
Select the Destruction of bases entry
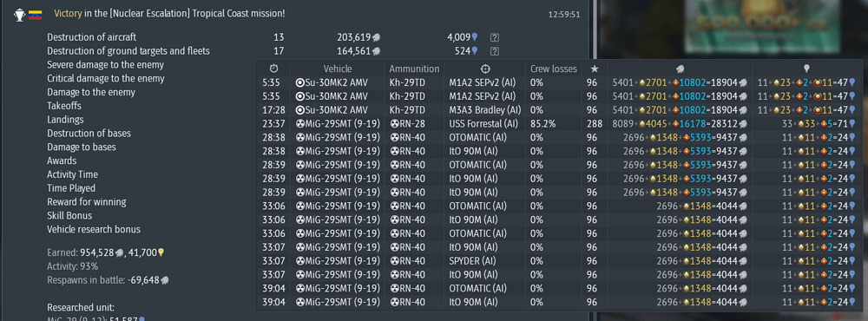[x=89, y=134]
